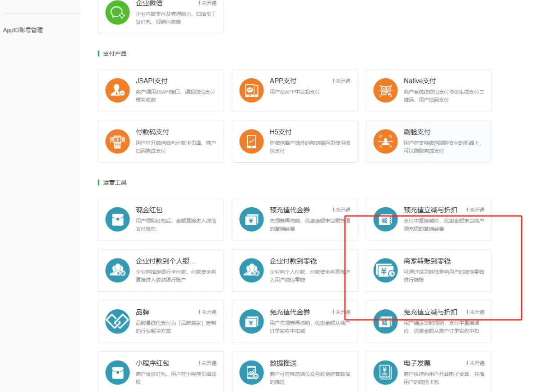Click the 品牌 diamond link icon
Viewport: 536px width, 392px height.
(x=117, y=321)
